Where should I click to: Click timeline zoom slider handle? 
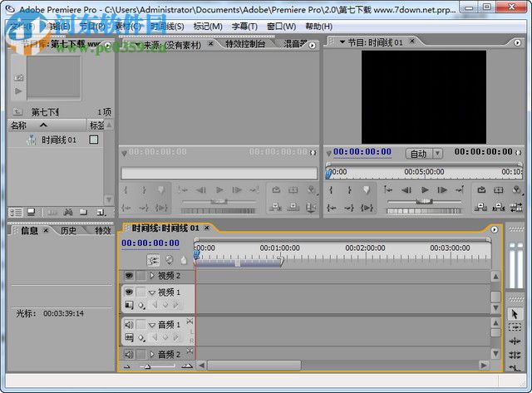point(148,366)
